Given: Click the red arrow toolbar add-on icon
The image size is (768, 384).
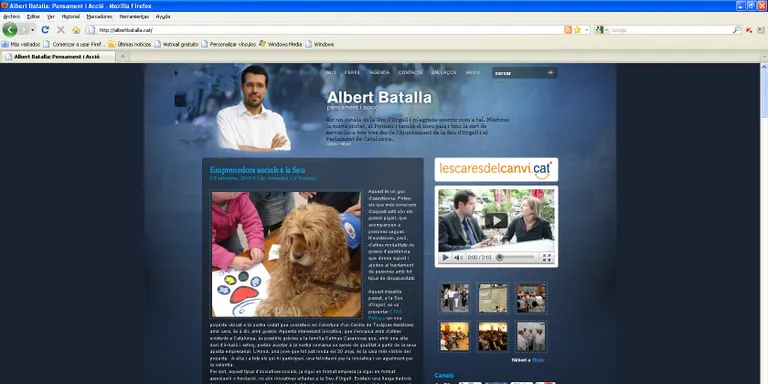Looking at the screenshot, I should tap(749, 30).
